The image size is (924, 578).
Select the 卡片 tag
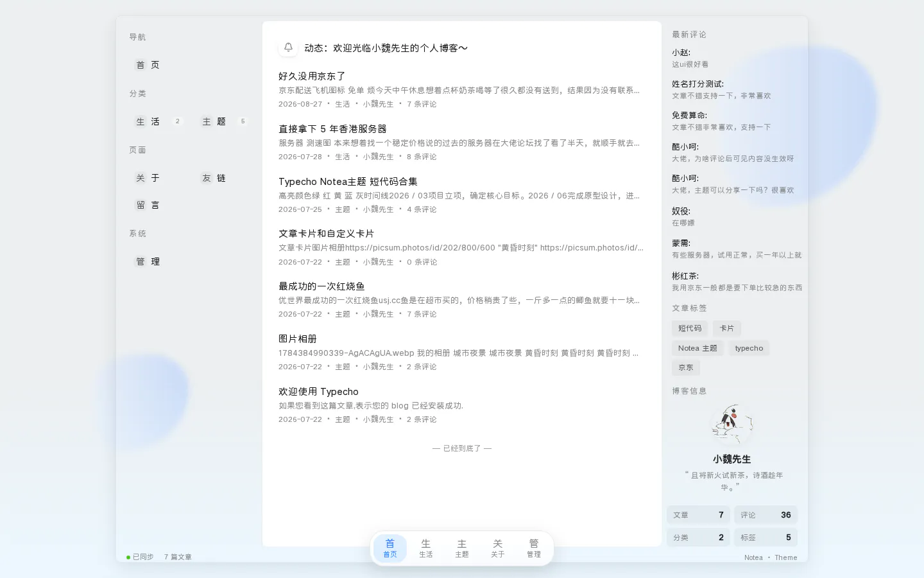point(727,328)
